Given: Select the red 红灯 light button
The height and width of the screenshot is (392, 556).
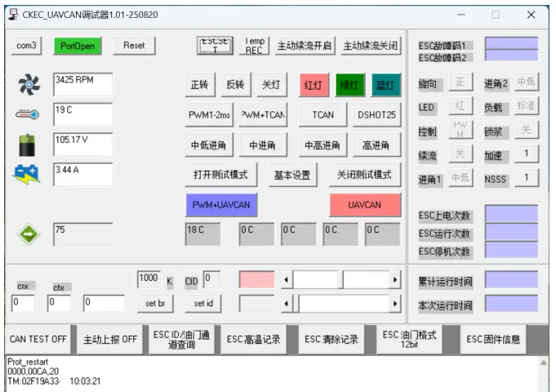Looking at the screenshot, I should (313, 85).
